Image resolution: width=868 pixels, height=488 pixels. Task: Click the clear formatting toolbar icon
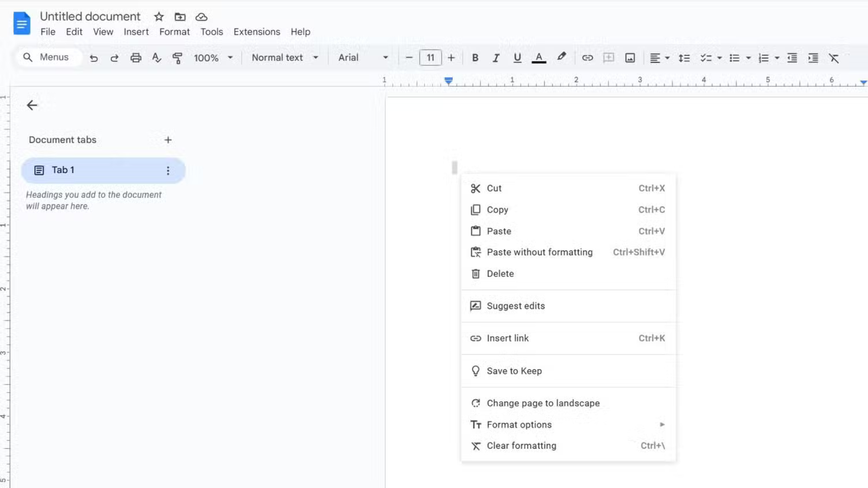point(834,58)
